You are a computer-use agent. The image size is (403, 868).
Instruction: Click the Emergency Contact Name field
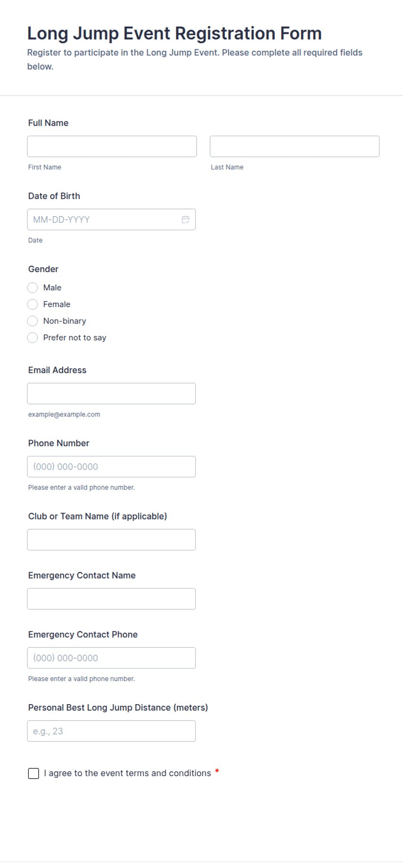click(x=111, y=599)
